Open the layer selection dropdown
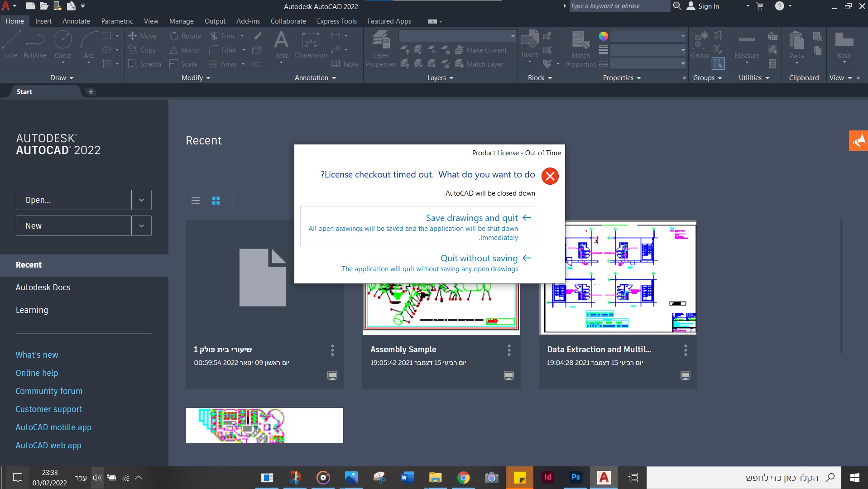The image size is (868, 489). [x=457, y=36]
